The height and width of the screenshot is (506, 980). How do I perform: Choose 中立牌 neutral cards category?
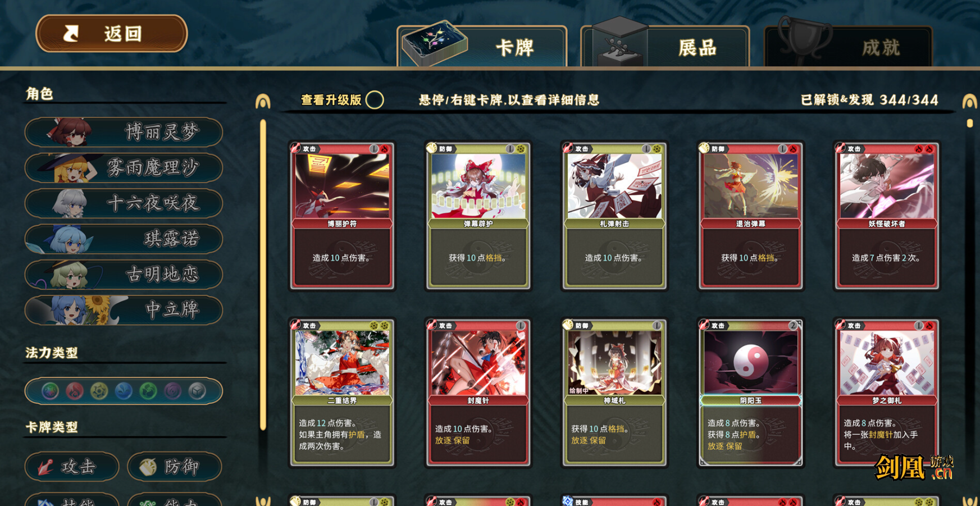tap(124, 309)
